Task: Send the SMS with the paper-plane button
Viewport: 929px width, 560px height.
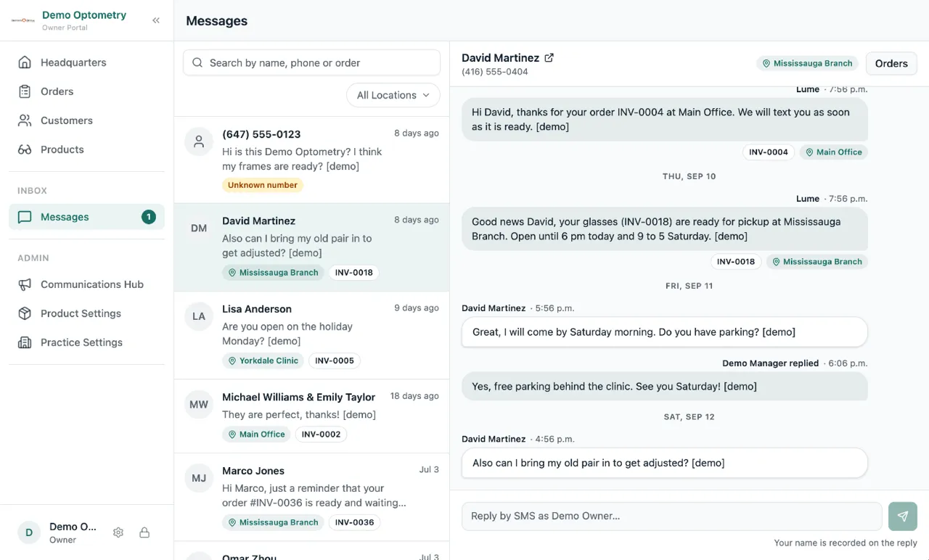Action: click(x=903, y=516)
